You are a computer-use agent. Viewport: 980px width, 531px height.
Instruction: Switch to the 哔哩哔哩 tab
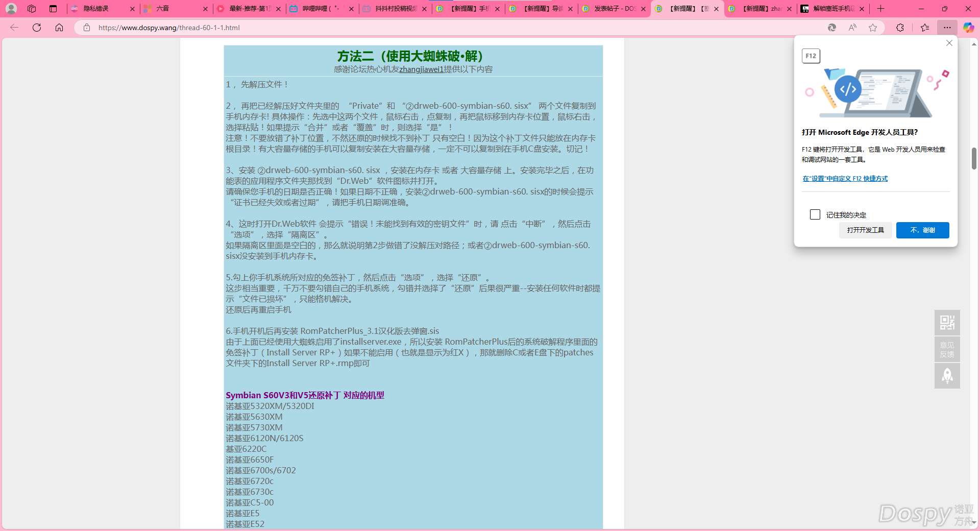[x=316, y=9]
